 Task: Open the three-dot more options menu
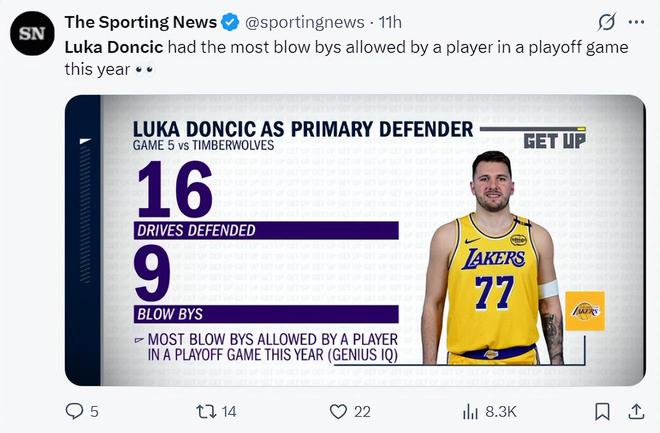636,22
